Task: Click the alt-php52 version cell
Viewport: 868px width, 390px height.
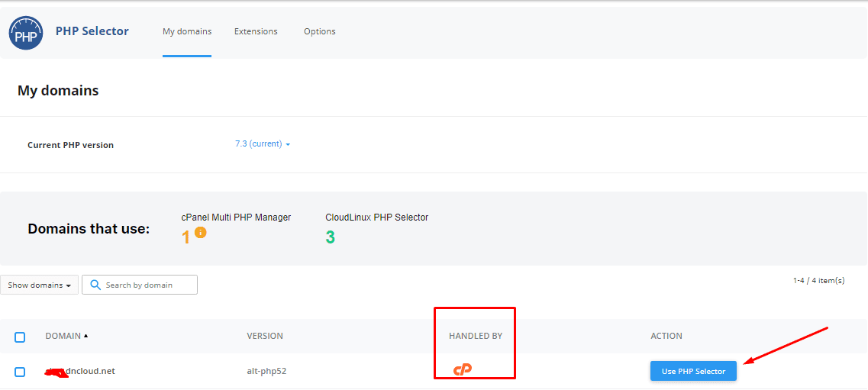Action: [266, 371]
